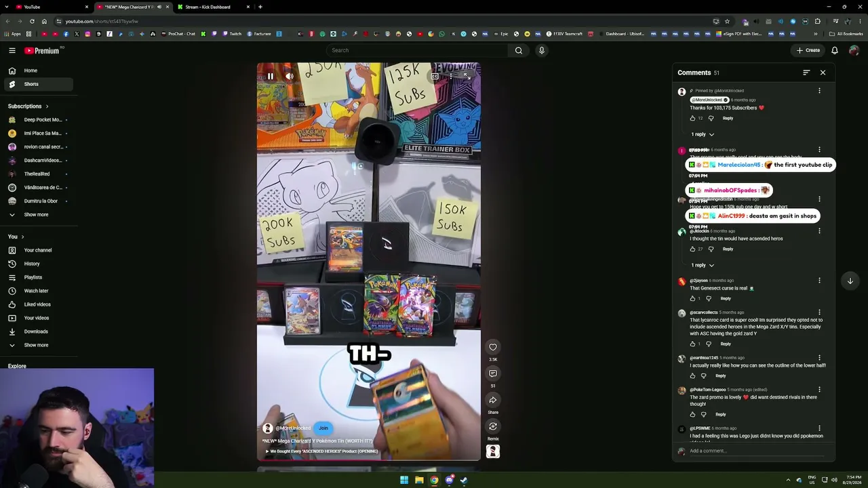Open the Short's more options menu
Image resolution: width=868 pixels, height=488 pixels.
pyautogui.click(x=451, y=76)
